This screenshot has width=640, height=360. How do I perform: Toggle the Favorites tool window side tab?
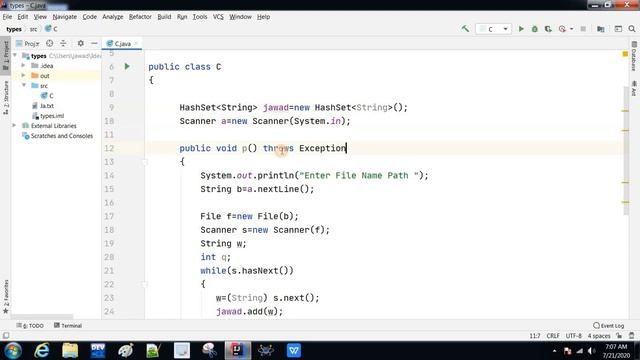pyautogui.click(x=5, y=297)
